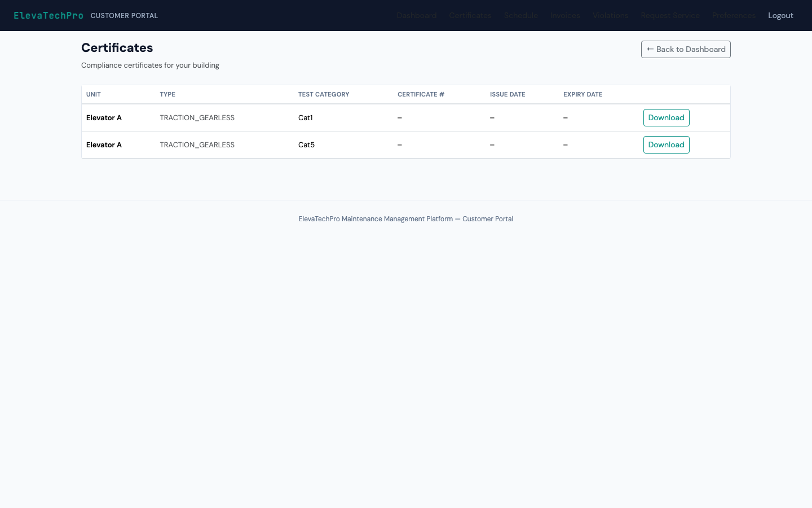The width and height of the screenshot is (812, 508).
Task: Open Preferences in the top navigation
Action: pos(734,15)
